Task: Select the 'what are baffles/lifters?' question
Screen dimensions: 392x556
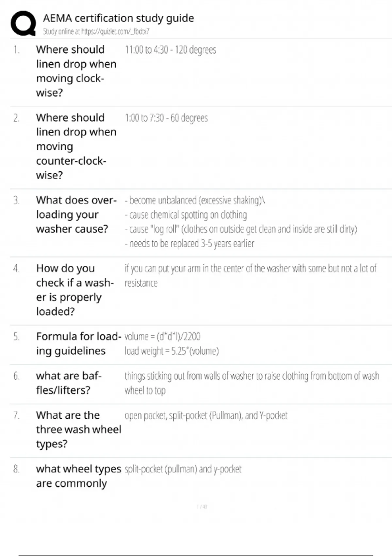Action: (69, 383)
